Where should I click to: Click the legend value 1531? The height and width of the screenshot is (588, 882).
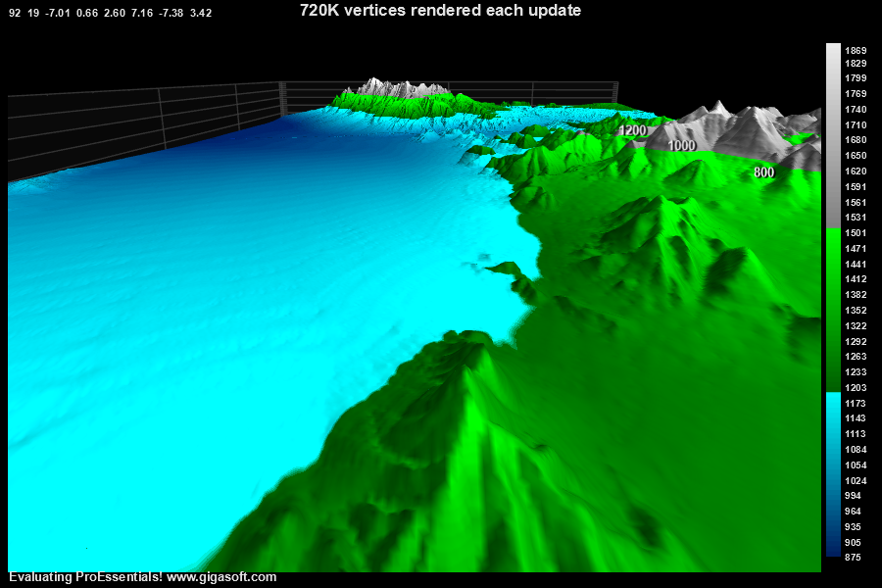[x=856, y=218]
